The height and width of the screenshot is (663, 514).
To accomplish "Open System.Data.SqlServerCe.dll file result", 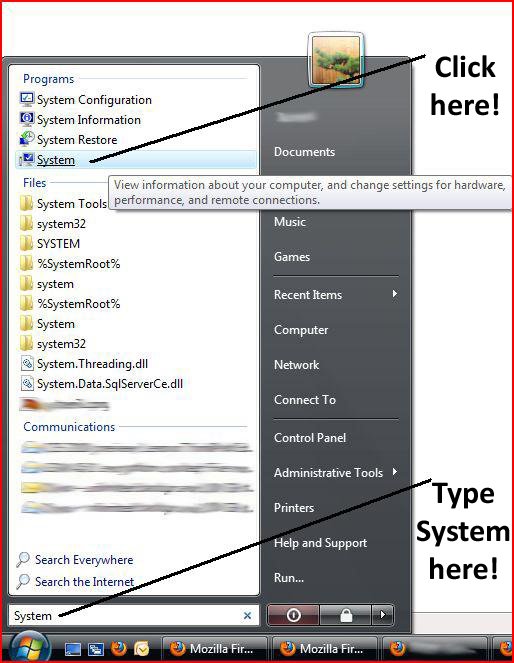I will click(x=101, y=384).
